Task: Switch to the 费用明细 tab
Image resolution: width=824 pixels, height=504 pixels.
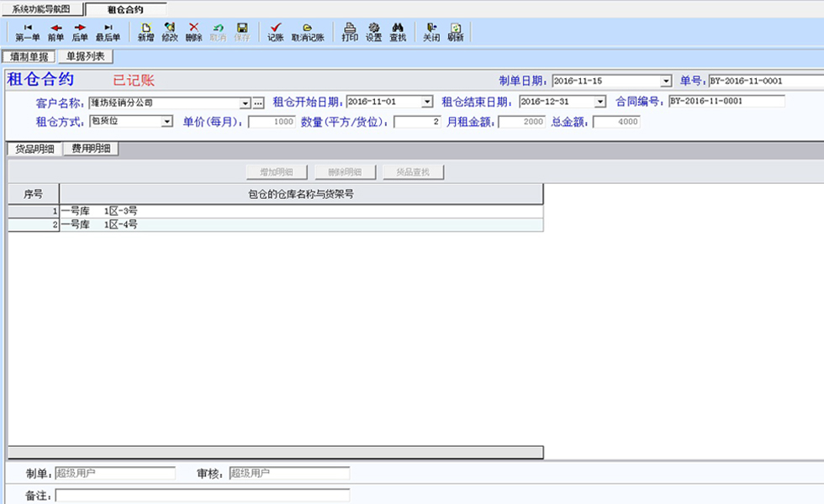Action: tap(91, 149)
